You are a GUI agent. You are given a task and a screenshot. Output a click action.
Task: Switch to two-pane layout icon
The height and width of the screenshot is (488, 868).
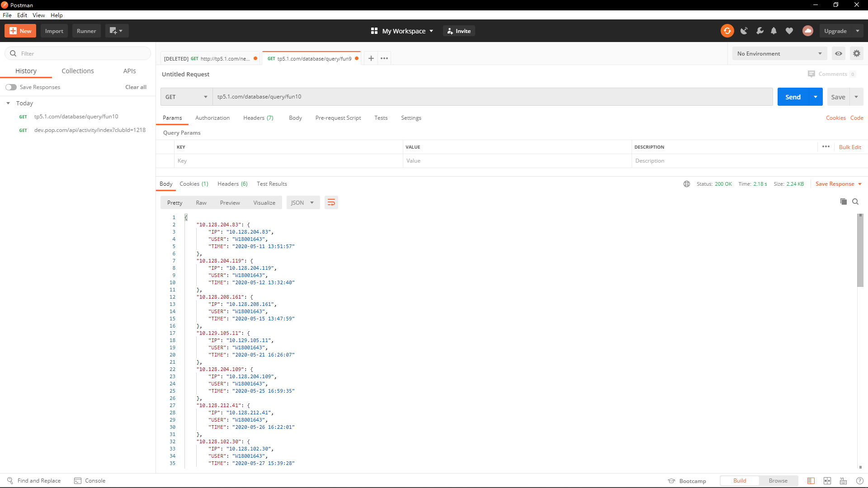pos(827,481)
